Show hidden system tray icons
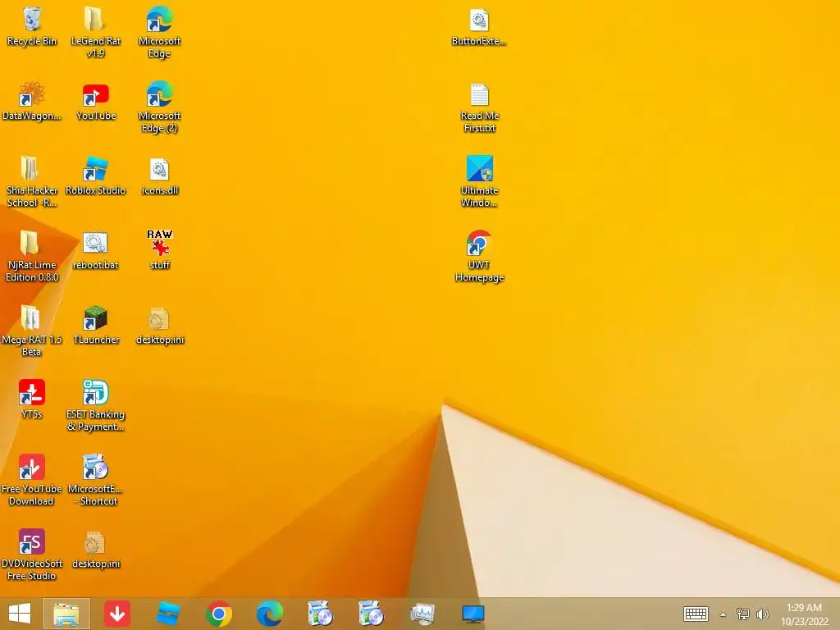The image size is (840, 630). click(x=724, y=614)
